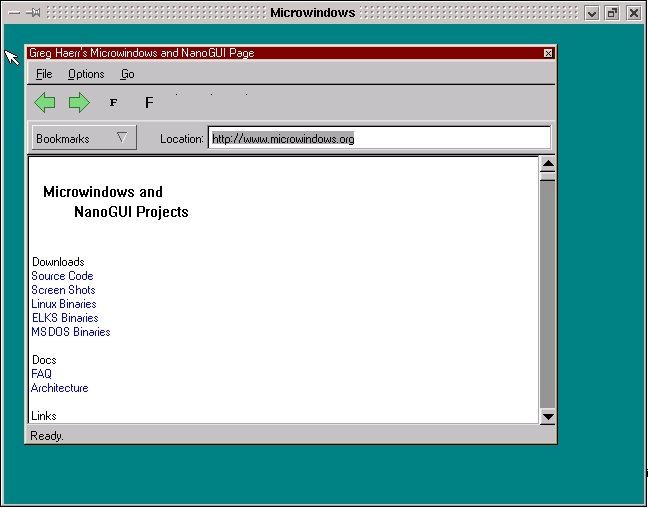This screenshot has height=508, width=648.
Task: Close the Greg Haerr's browser window
Action: 548,53
